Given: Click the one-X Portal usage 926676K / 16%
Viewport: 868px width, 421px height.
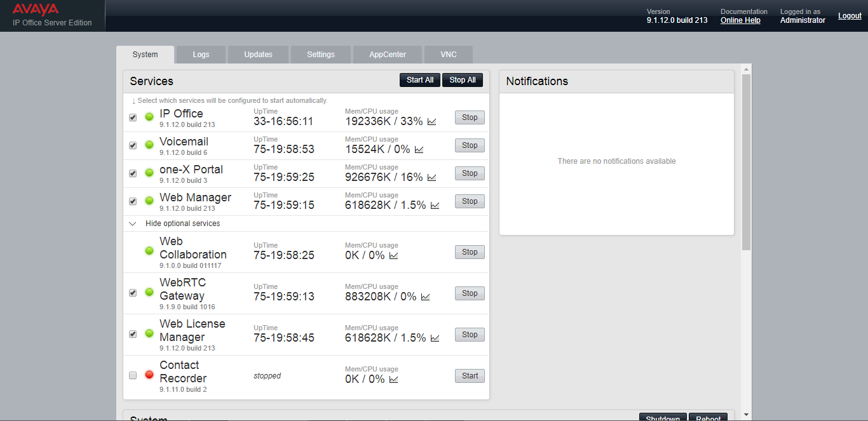Looking at the screenshot, I should click(384, 177).
